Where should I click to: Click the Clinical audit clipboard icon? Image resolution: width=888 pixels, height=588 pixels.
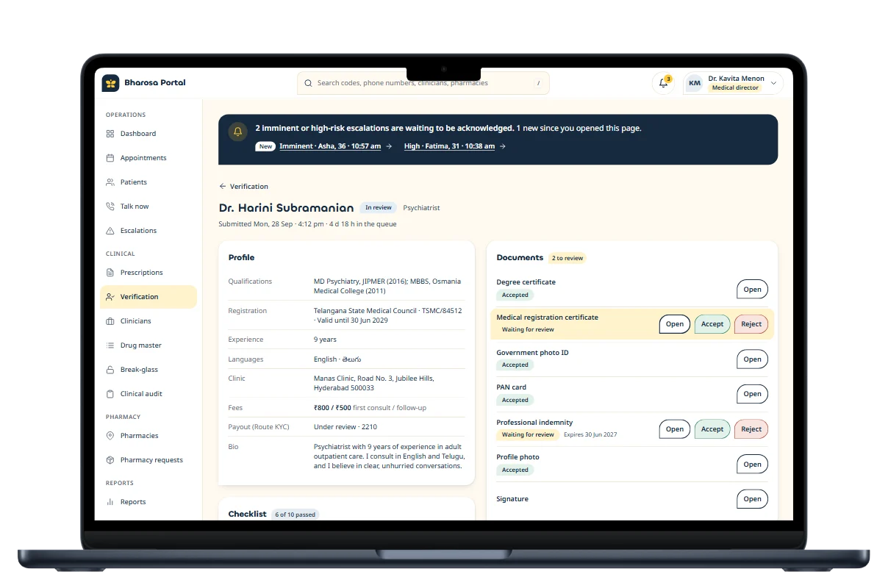(x=110, y=394)
